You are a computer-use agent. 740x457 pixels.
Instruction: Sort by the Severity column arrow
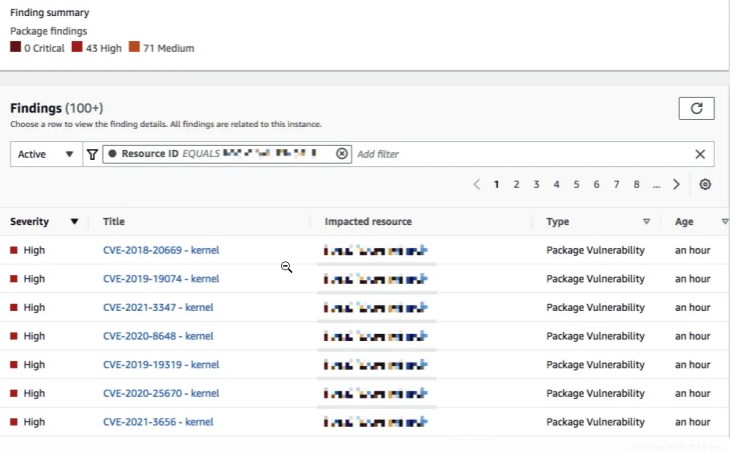click(x=74, y=222)
